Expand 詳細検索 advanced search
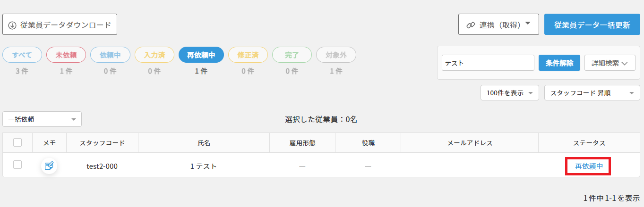 point(610,63)
